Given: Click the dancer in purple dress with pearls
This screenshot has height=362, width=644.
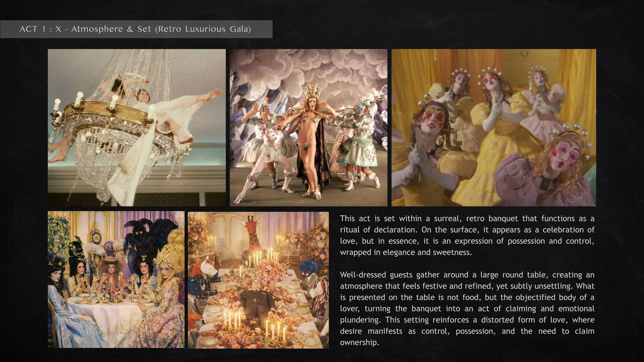Looking at the screenshot, I should 554,167.
